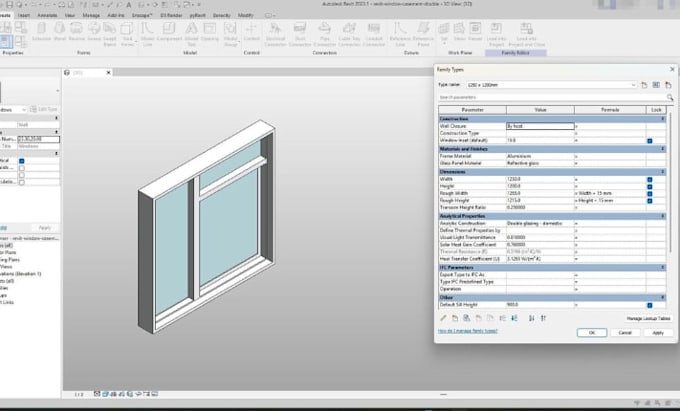This screenshot has height=411, width=680.
Task: Close the 3D view tab
Action: pos(108,73)
